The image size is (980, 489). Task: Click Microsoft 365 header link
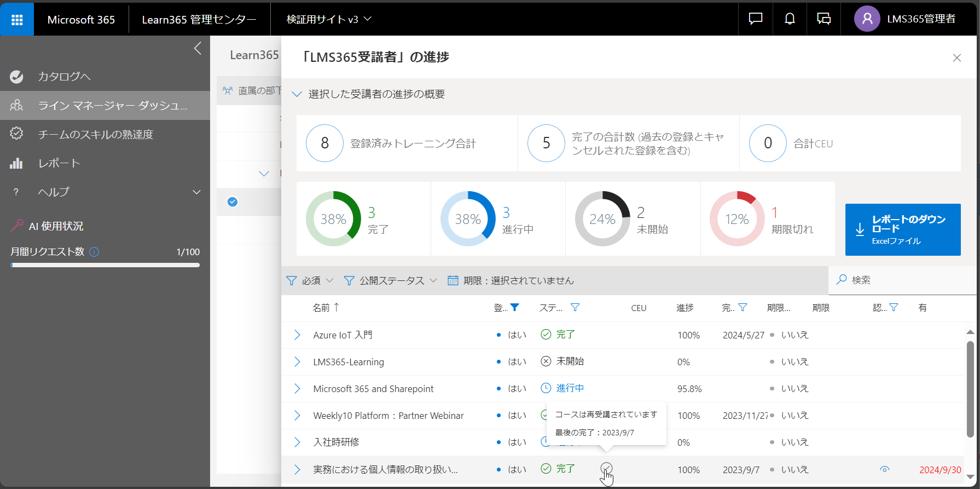[x=81, y=19]
